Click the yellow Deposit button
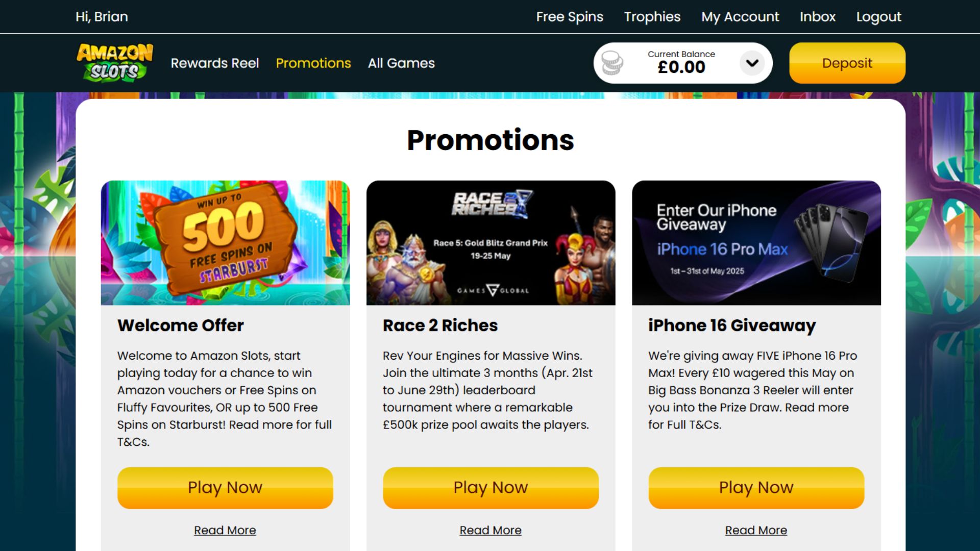The height and width of the screenshot is (551, 980). point(847,63)
